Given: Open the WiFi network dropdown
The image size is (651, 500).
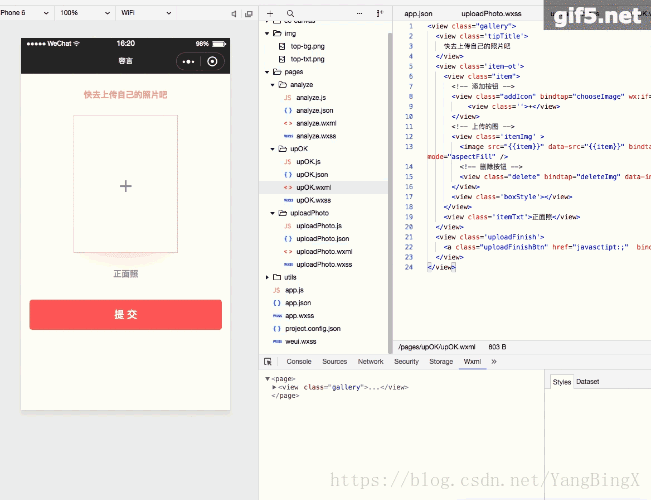Looking at the screenshot, I should [x=146, y=13].
